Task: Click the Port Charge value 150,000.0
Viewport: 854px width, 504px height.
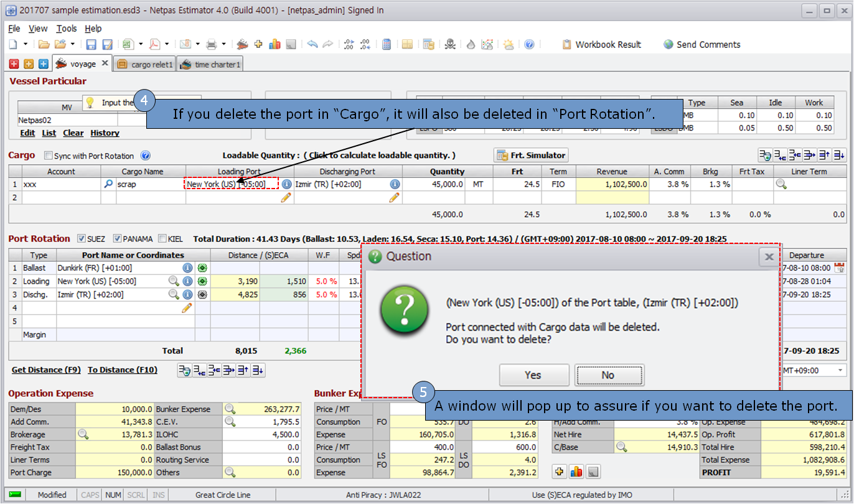Action: click(x=114, y=472)
